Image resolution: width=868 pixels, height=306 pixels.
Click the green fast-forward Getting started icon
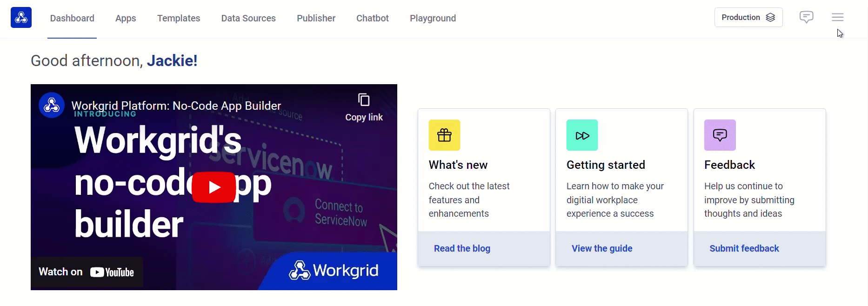coord(582,135)
